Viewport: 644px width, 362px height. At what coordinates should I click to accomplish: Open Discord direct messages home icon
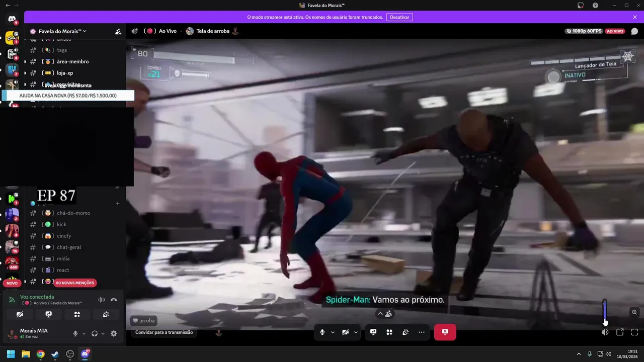tap(12, 19)
